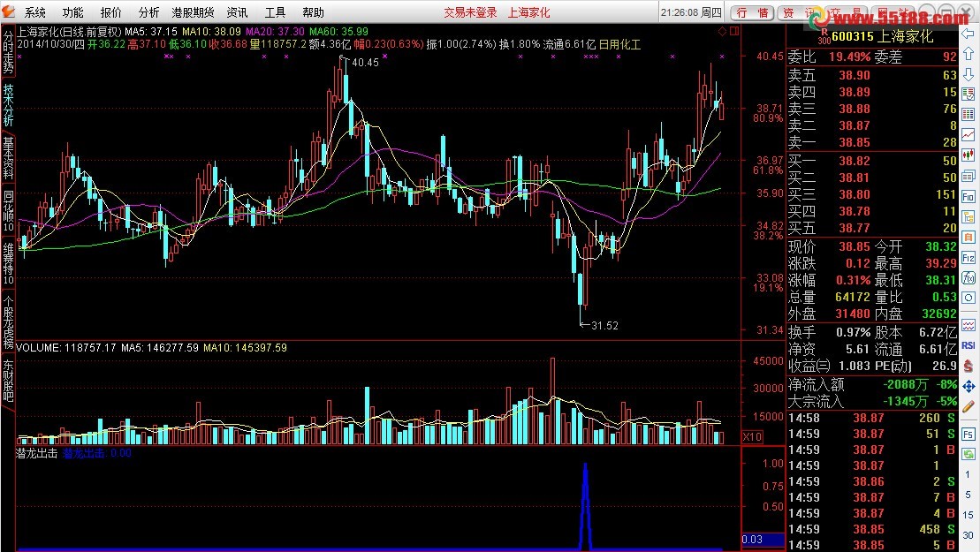Screen dimensions: 980x552
Task: Click the red diamond icon above chart
Action: [x=723, y=31]
